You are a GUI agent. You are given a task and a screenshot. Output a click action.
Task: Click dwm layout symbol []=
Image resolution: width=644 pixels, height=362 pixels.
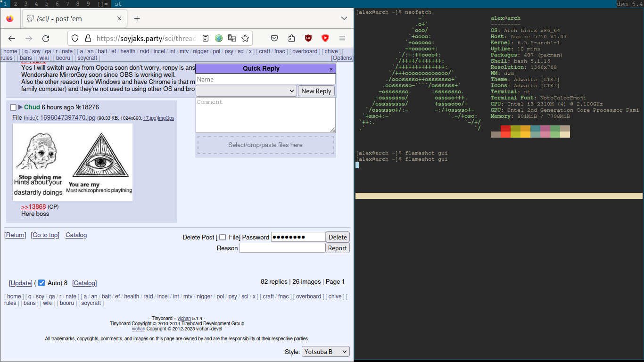pyautogui.click(x=103, y=4)
